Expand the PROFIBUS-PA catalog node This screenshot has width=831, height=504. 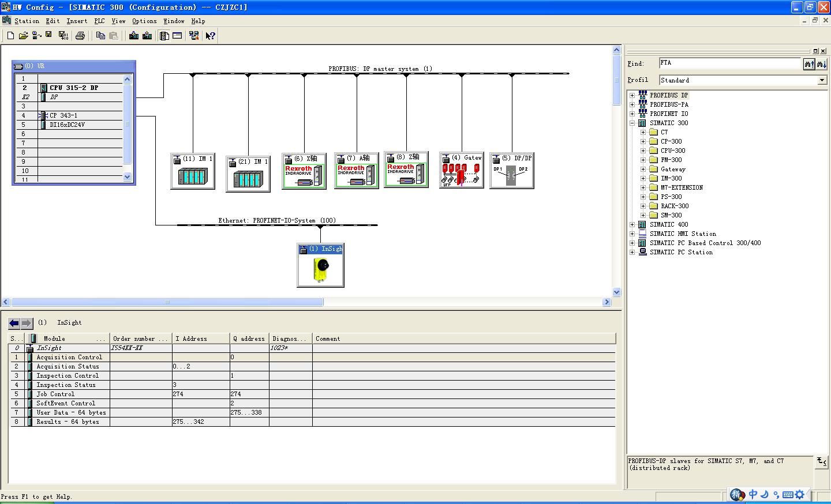pyautogui.click(x=632, y=104)
